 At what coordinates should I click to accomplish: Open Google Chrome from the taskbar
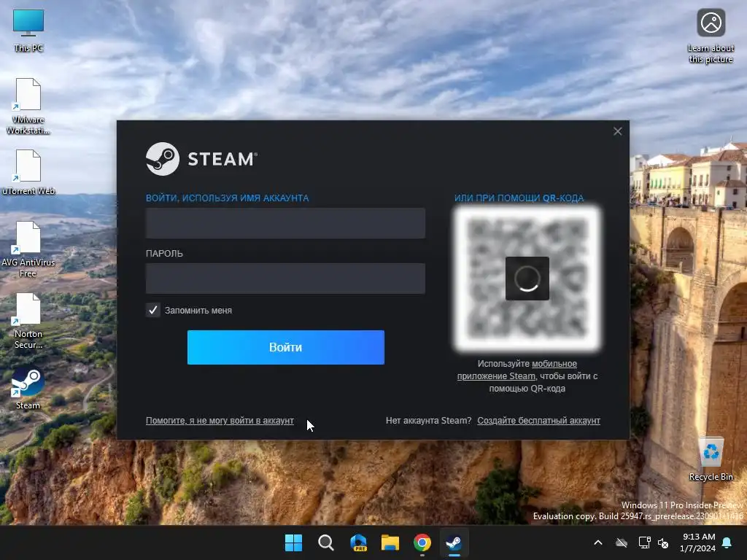(422, 542)
